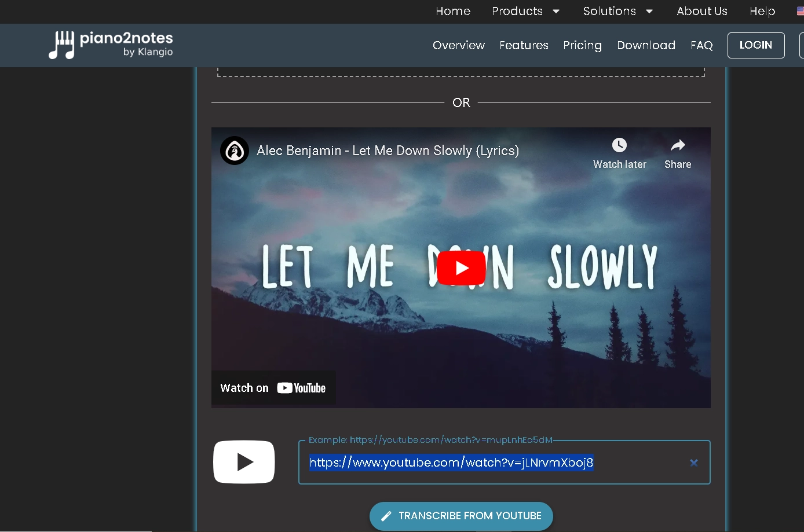
Task: Open the Pricing section
Action: point(582,45)
